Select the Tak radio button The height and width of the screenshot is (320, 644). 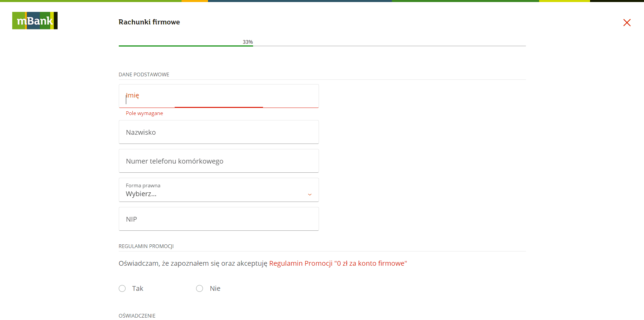click(122, 288)
